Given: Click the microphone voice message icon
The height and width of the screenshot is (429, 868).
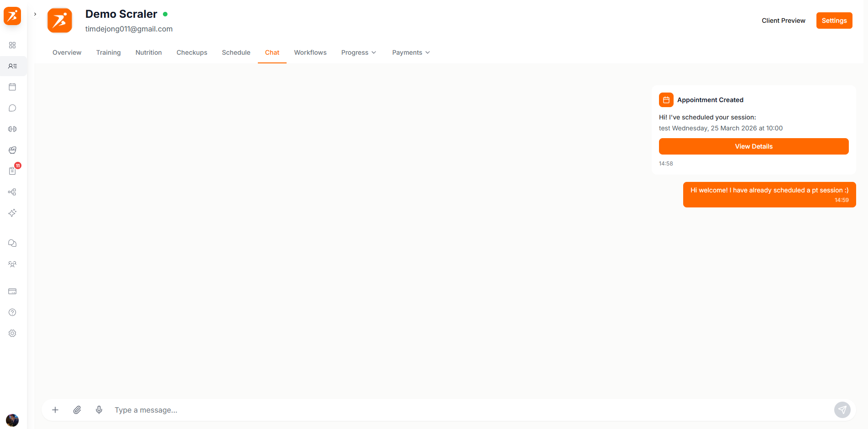Looking at the screenshot, I should [x=99, y=410].
